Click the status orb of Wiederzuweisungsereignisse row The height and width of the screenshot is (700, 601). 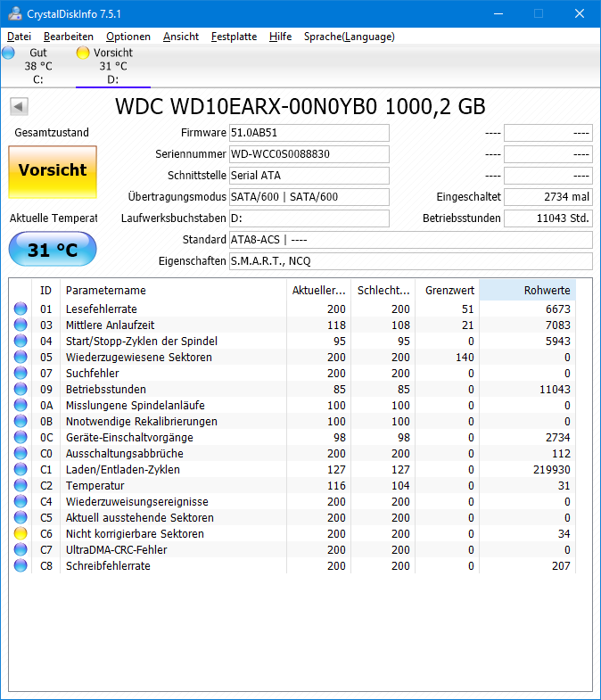21,502
